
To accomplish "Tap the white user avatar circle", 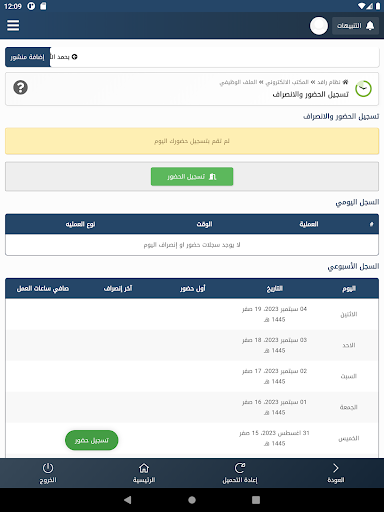I will [319, 26].
